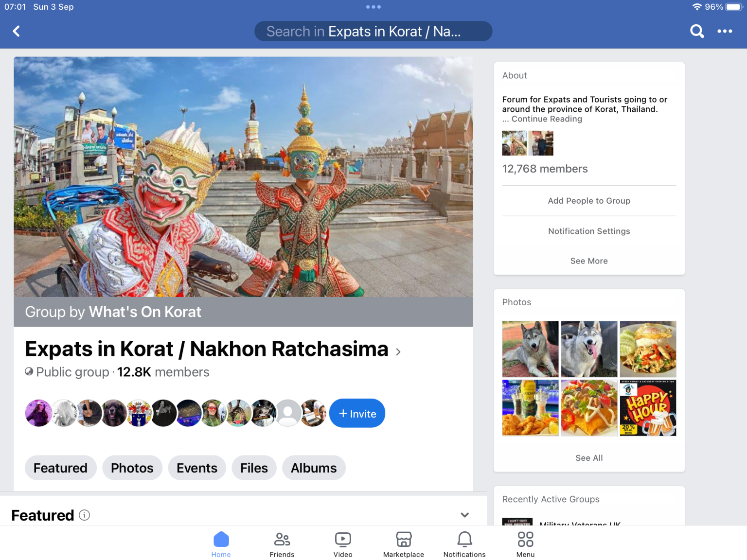Select the Featured filter pill

[60, 468]
